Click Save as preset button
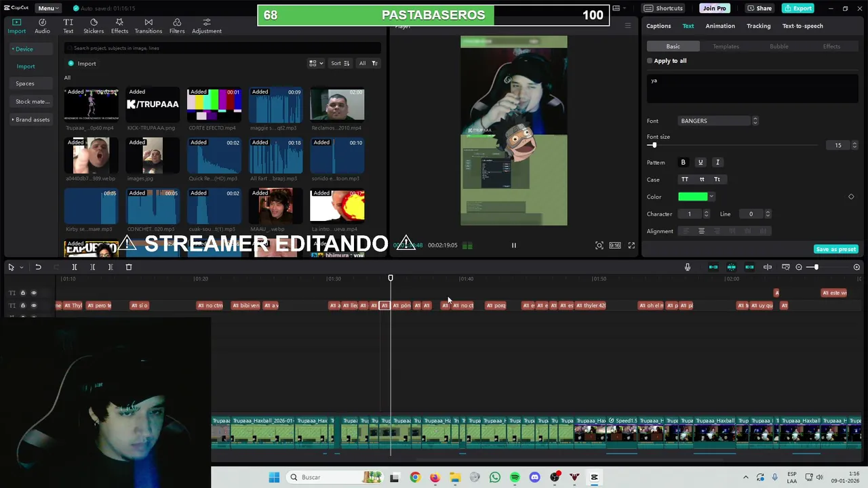This screenshot has height=488, width=868. coord(835,249)
